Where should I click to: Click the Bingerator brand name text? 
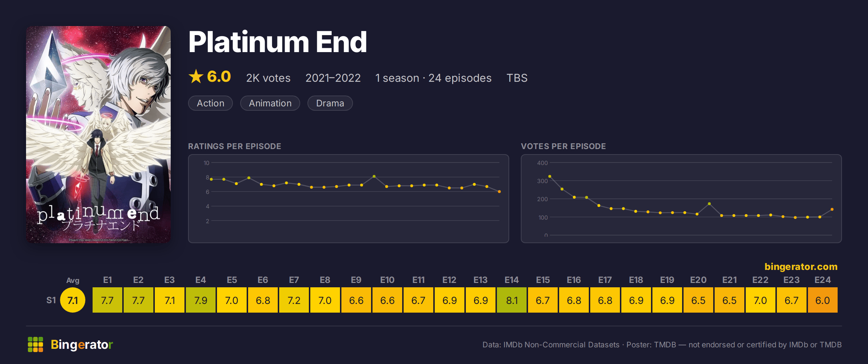[x=82, y=345]
